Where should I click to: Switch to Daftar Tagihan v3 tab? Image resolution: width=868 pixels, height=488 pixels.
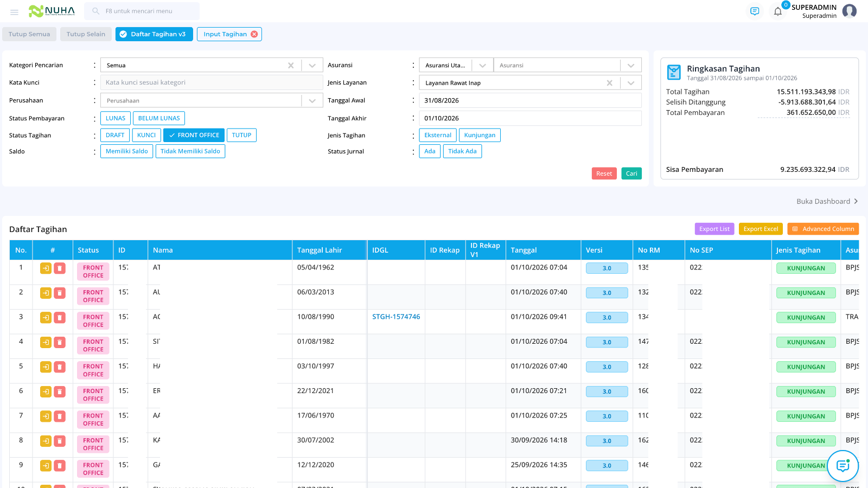154,34
